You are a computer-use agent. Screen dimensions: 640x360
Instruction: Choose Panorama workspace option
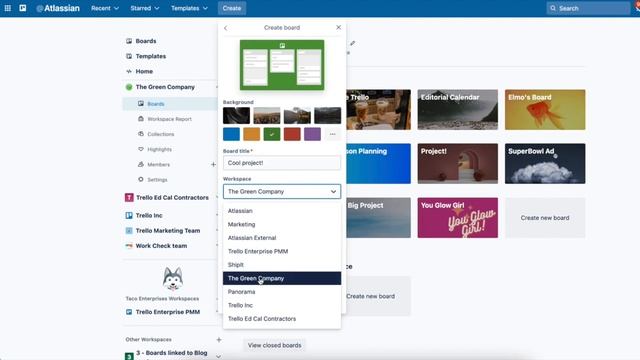pyautogui.click(x=282, y=292)
